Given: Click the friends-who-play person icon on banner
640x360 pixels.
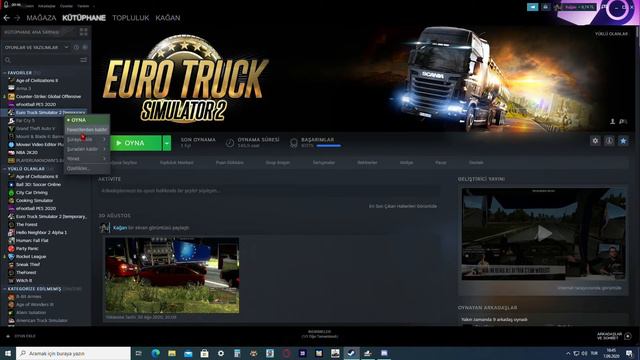Looking at the screenshot, I should [612, 121].
